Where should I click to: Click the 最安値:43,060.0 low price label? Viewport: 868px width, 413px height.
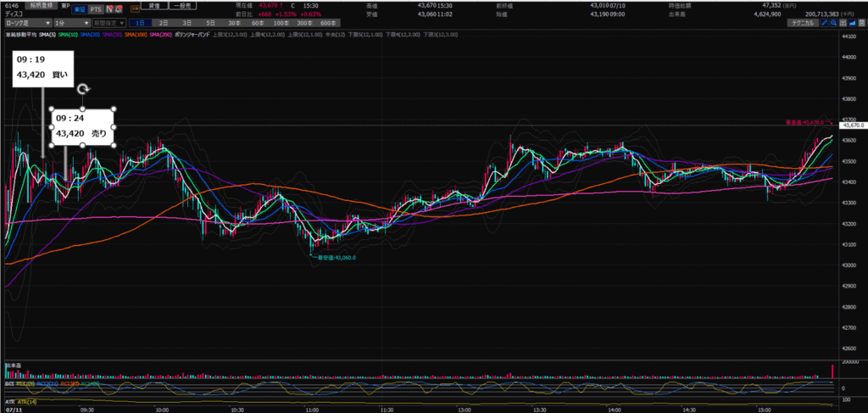point(336,258)
